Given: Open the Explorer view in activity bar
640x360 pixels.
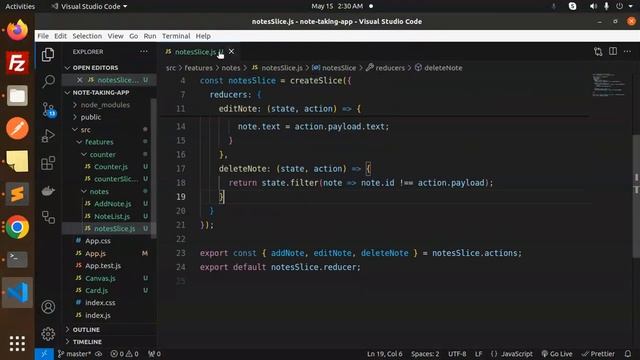Looking at the screenshot, I should click(x=48, y=55).
